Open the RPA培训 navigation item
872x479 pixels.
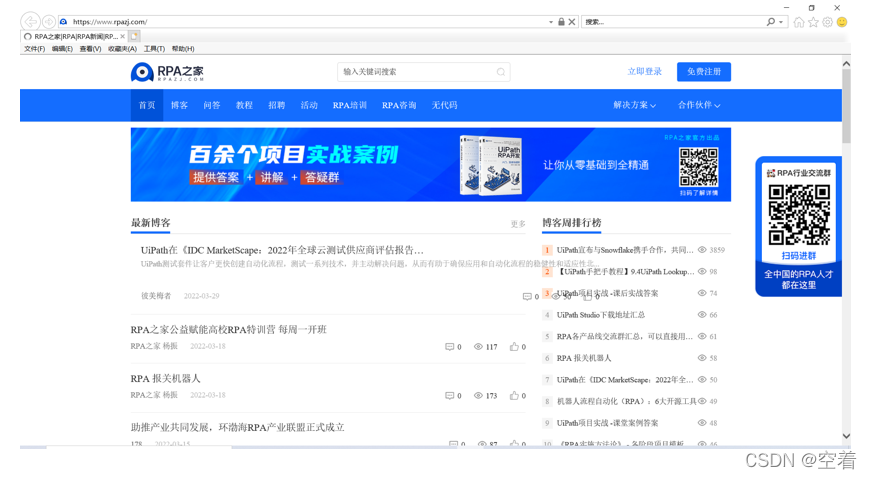point(350,105)
